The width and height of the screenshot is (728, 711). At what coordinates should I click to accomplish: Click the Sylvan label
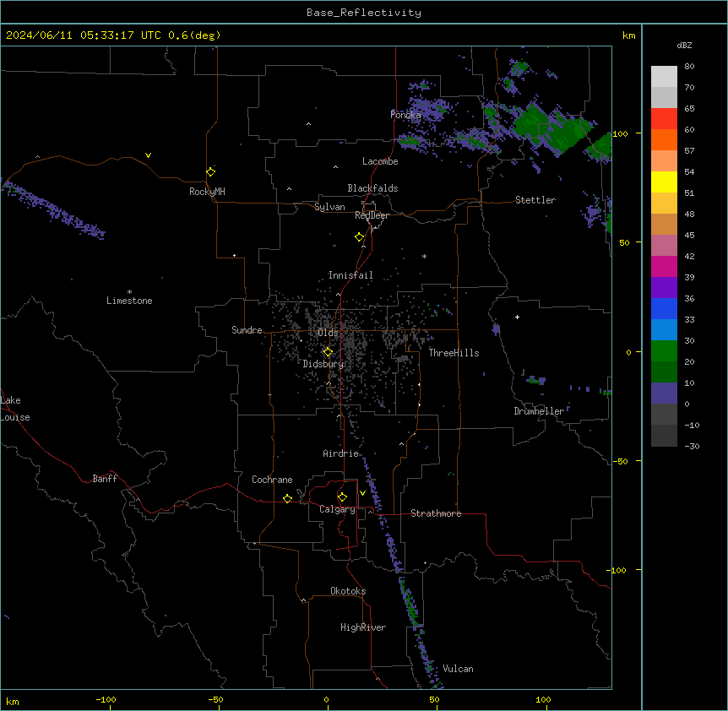point(329,207)
